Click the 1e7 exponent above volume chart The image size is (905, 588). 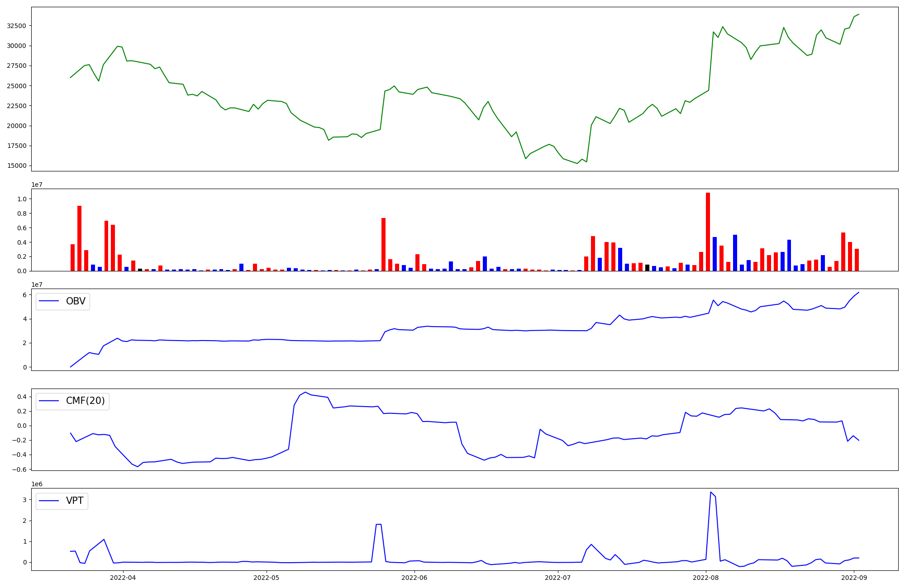[x=37, y=185]
